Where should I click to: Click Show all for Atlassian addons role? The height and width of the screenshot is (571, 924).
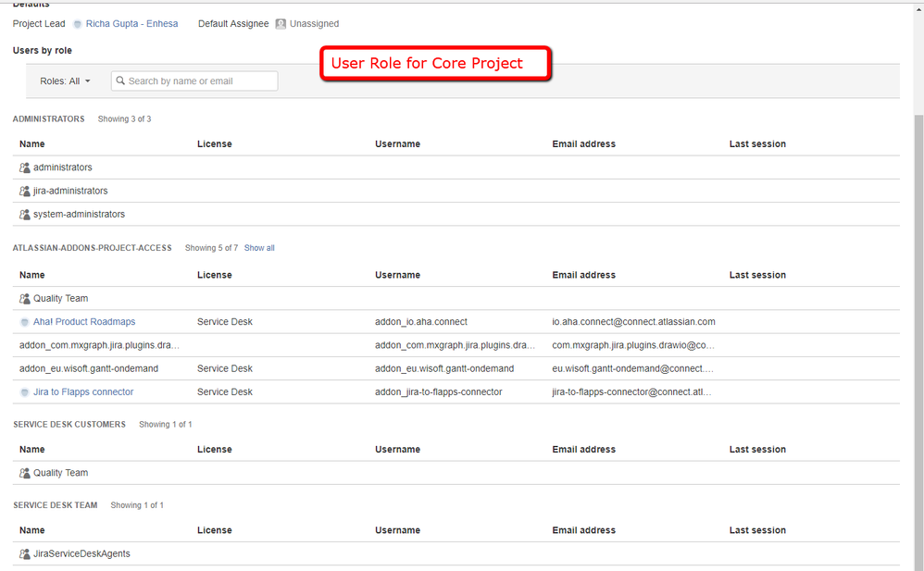(x=259, y=248)
